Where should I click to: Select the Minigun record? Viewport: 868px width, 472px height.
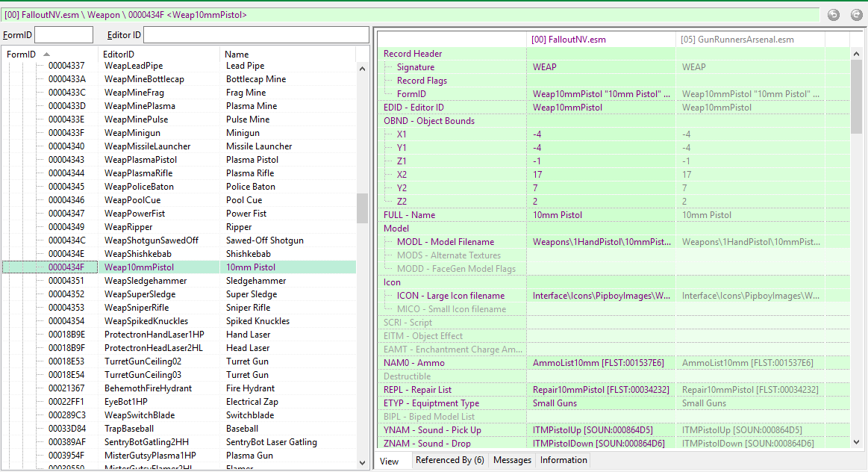179,133
